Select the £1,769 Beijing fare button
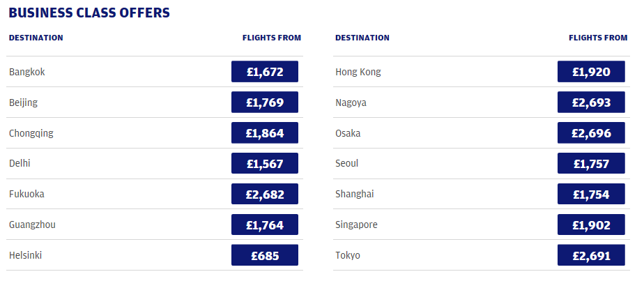Viewport: 644px width, 281px height. (x=265, y=102)
